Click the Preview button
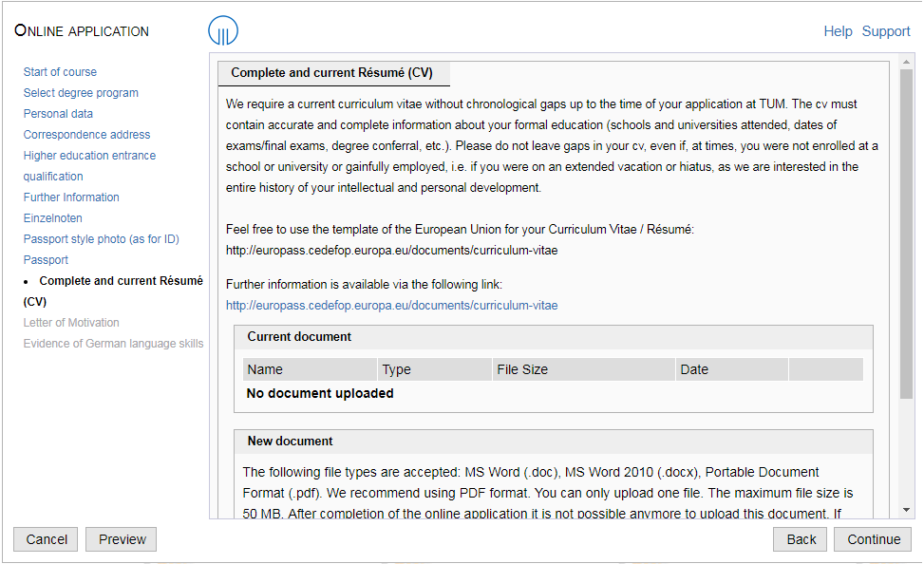924x564 pixels. click(x=122, y=539)
